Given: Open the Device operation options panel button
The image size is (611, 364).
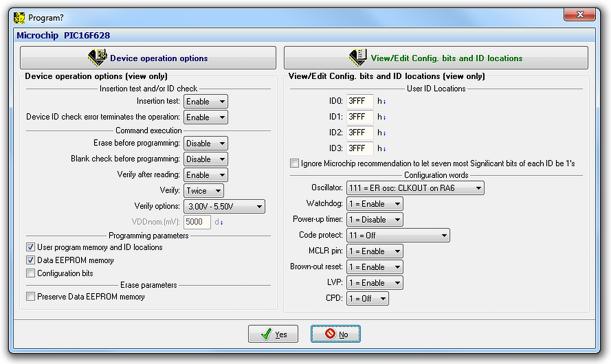Looking at the screenshot, I should pos(148,58).
